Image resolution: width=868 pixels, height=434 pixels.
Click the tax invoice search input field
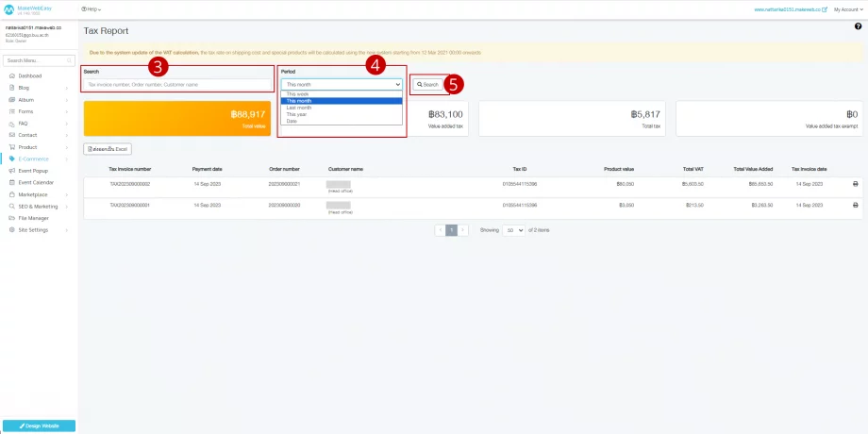[x=177, y=85]
